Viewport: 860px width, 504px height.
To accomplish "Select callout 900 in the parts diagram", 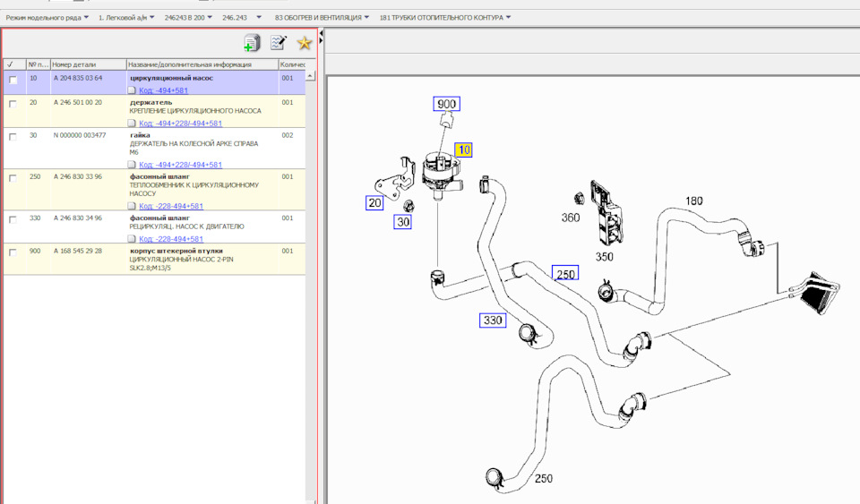I will (x=447, y=105).
